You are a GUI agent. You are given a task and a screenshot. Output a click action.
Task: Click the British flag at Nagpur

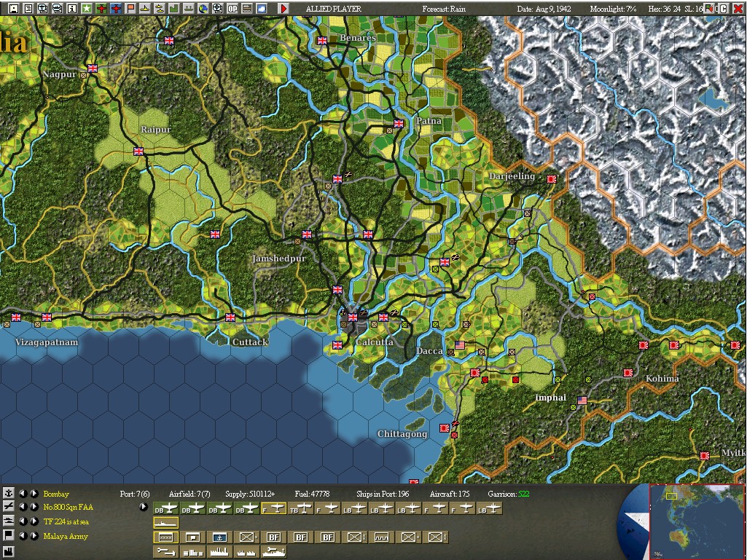[x=93, y=68]
